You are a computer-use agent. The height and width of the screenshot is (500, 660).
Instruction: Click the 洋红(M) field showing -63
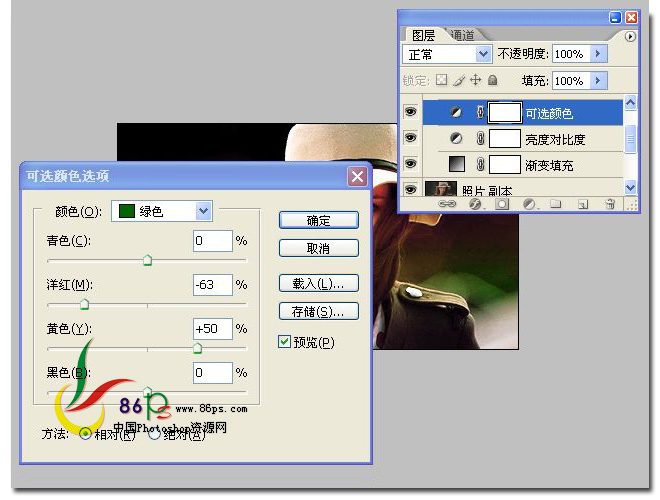tap(213, 285)
